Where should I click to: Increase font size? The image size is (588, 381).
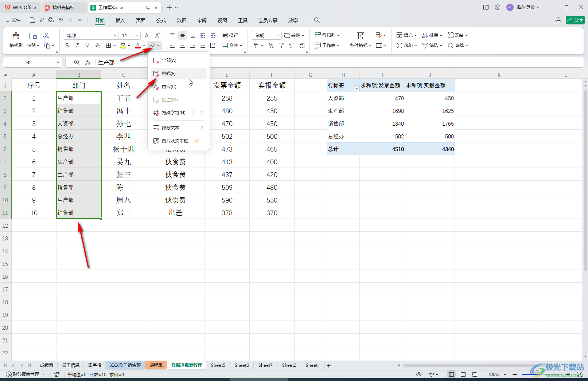coord(147,35)
